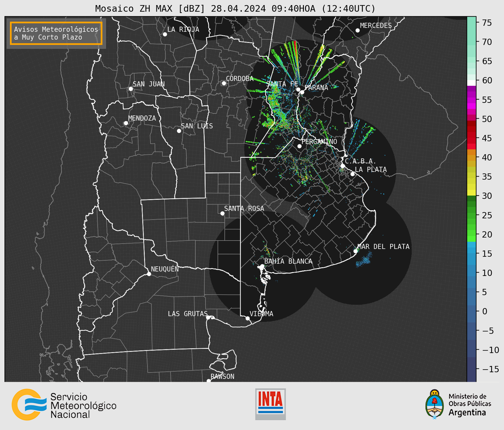Click the Servicio Meteorológico Nacional text
Image resolution: width=504 pixels, height=430 pixels.
pyautogui.click(x=83, y=405)
